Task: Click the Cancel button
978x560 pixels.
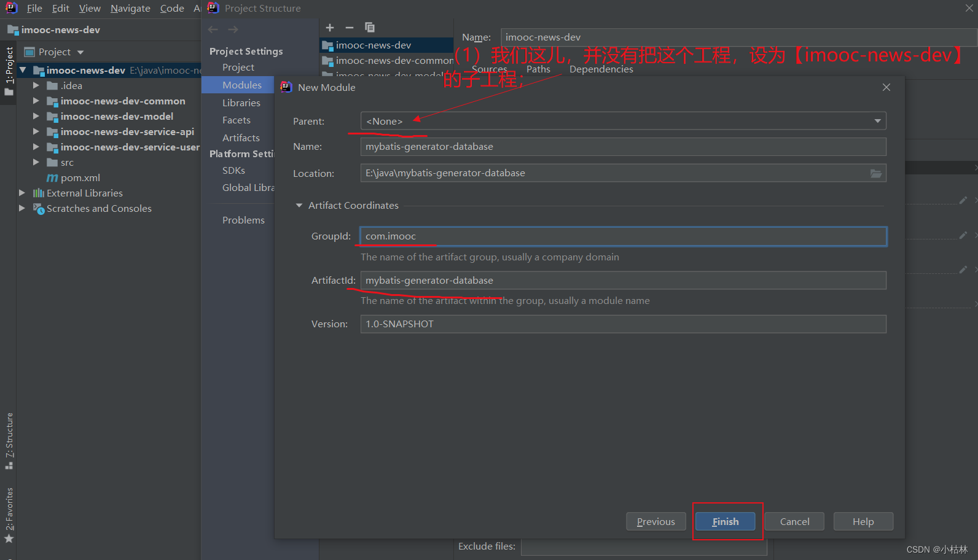Action: pyautogui.click(x=794, y=521)
